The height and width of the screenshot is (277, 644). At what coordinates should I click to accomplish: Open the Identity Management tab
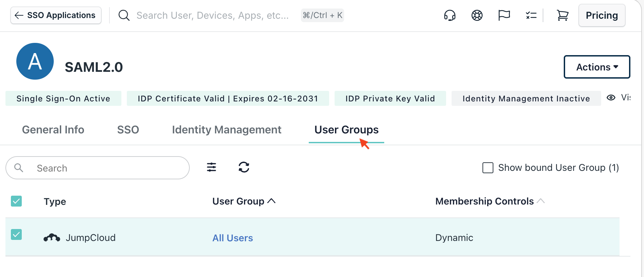point(226,130)
